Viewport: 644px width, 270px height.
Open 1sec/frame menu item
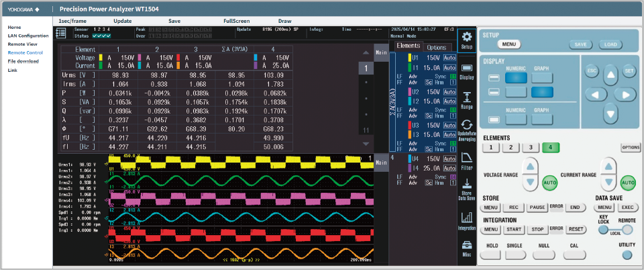click(72, 21)
